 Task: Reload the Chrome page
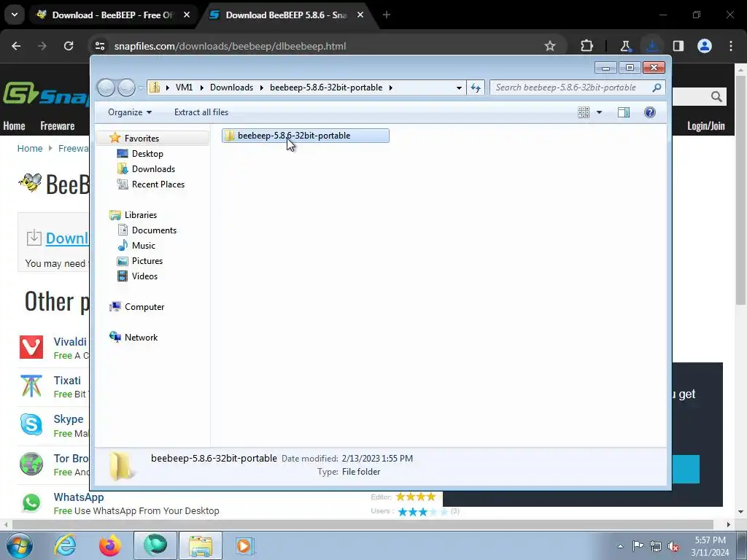pos(69,46)
